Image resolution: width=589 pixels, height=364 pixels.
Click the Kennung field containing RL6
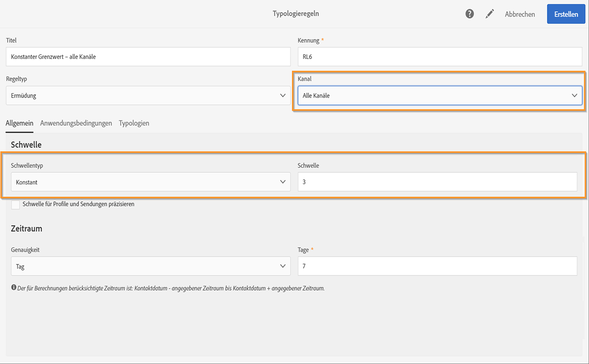[x=440, y=57]
